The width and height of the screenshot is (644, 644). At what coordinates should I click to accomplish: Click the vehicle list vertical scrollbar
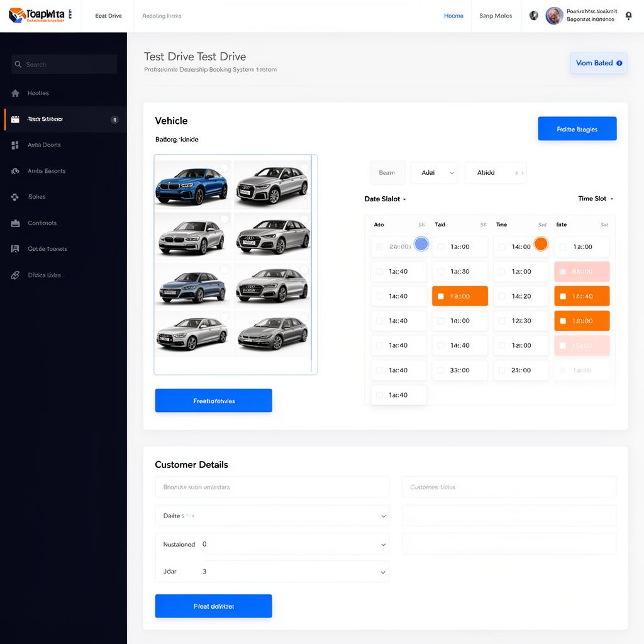coord(311,264)
